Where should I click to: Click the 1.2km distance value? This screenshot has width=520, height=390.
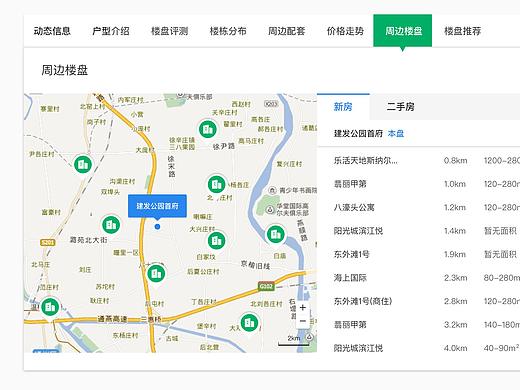(x=455, y=207)
